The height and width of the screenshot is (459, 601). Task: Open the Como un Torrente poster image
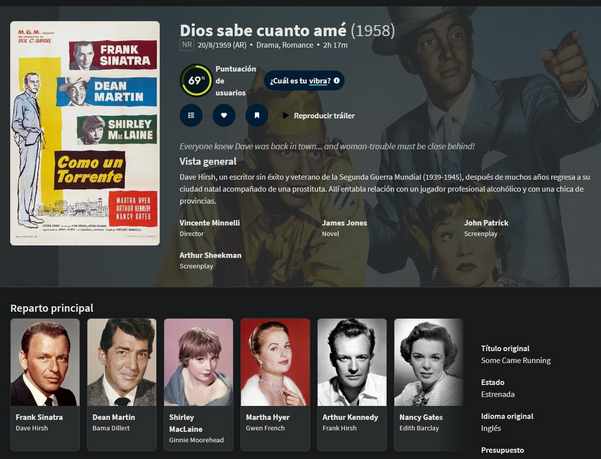point(85,133)
